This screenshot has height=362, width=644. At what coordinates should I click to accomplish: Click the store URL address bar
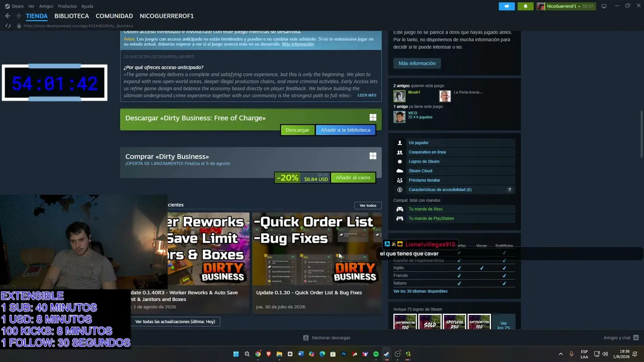click(78, 26)
